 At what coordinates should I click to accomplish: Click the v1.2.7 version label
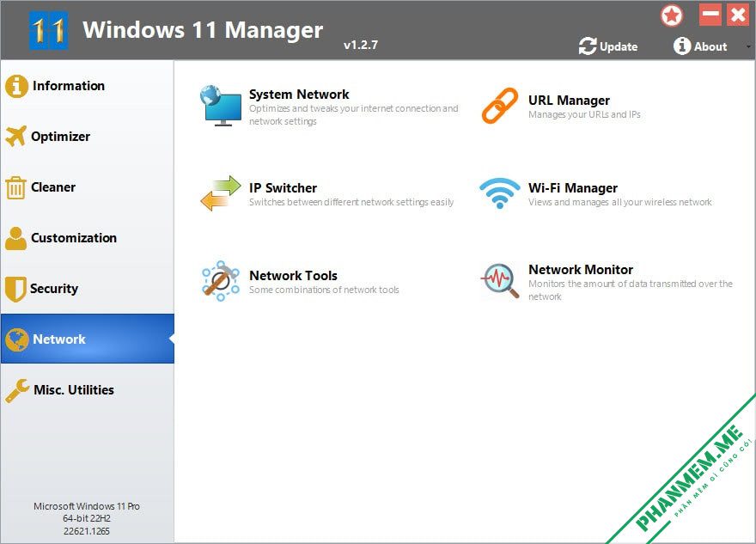[x=361, y=45]
